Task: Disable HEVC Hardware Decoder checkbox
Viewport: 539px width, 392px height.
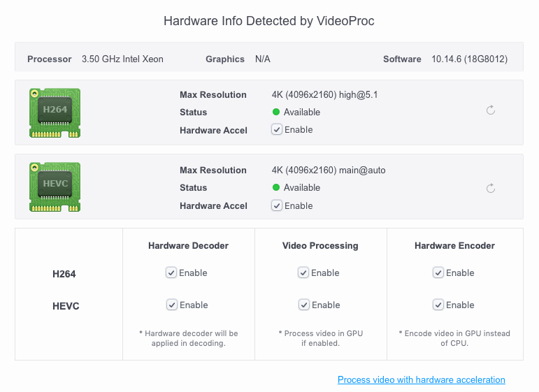Action: point(171,305)
